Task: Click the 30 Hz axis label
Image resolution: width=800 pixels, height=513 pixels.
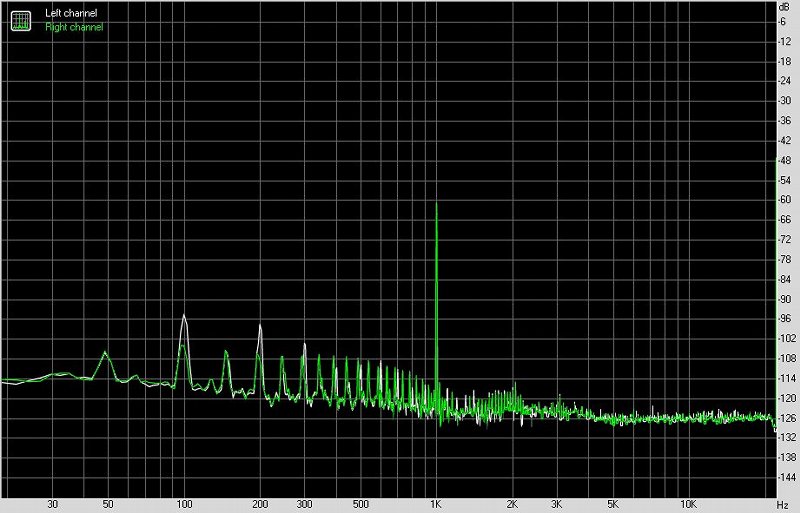Action: [53, 504]
